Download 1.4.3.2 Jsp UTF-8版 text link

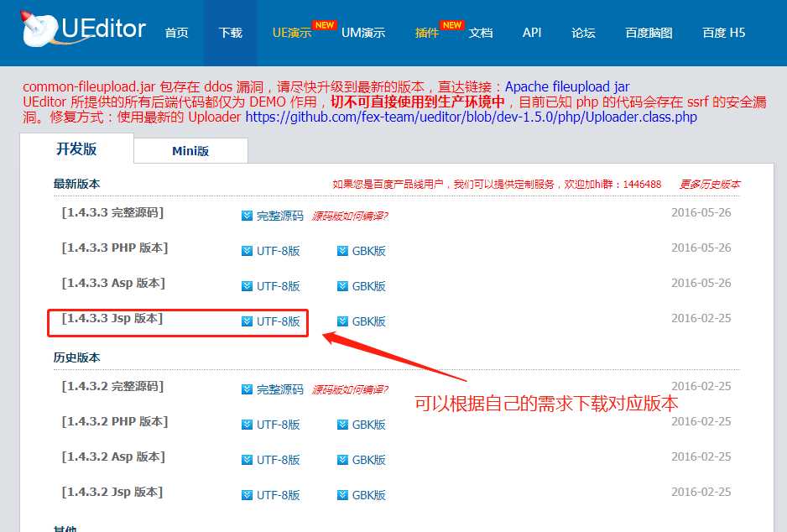click(278, 495)
